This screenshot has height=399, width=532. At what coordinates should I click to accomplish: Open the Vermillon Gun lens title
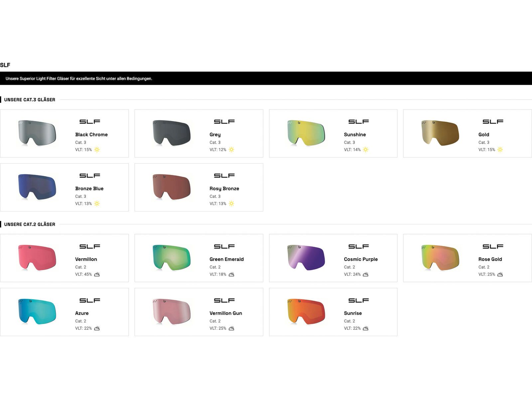click(x=226, y=313)
